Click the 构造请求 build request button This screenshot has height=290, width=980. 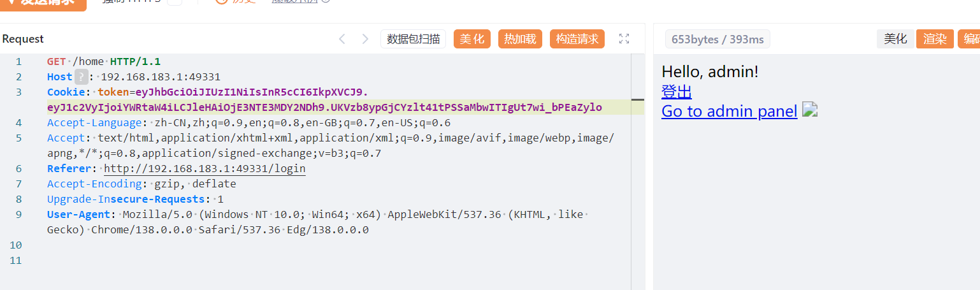577,39
